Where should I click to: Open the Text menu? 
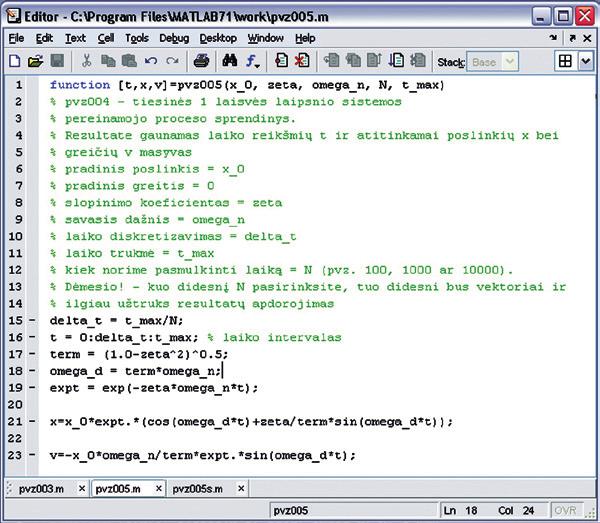click(75, 38)
